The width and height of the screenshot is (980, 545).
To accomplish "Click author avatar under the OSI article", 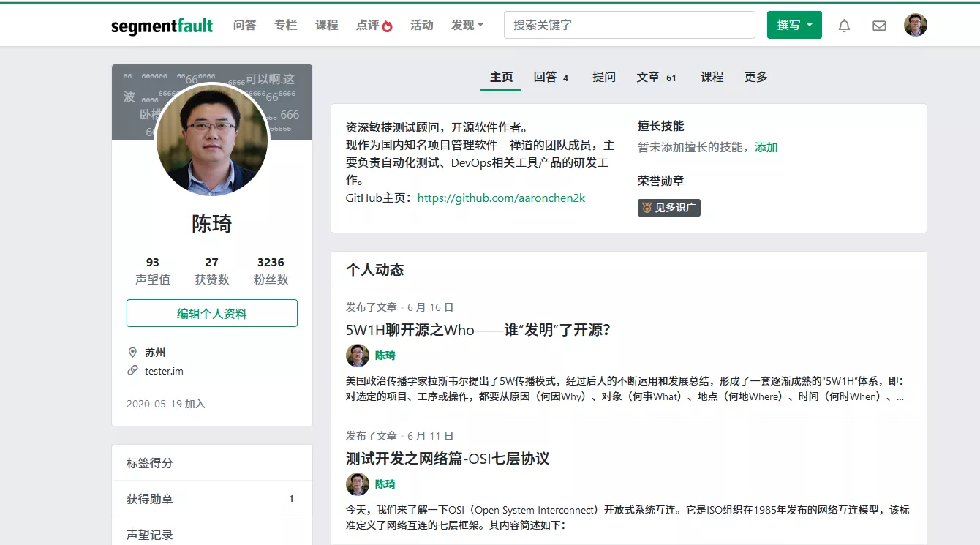I will point(358,484).
